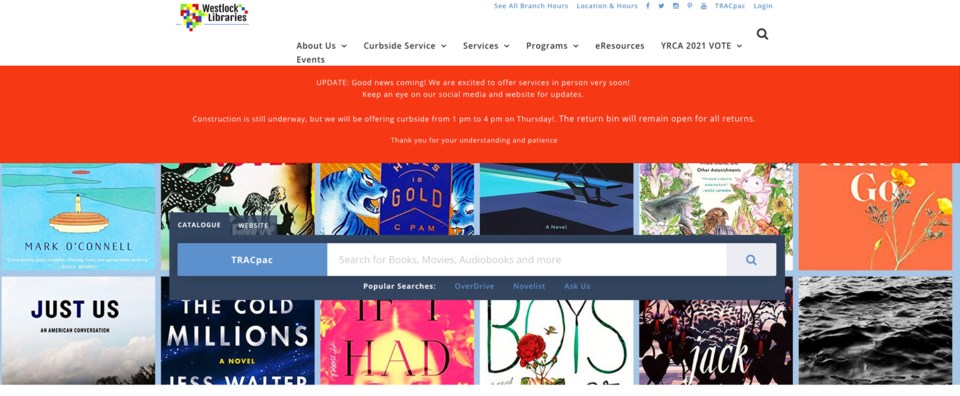The height and width of the screenshot is (396, 960).
Task: Click the 'UPDATE: Good news coming!' banner text
Action: (x=473, y=83)
